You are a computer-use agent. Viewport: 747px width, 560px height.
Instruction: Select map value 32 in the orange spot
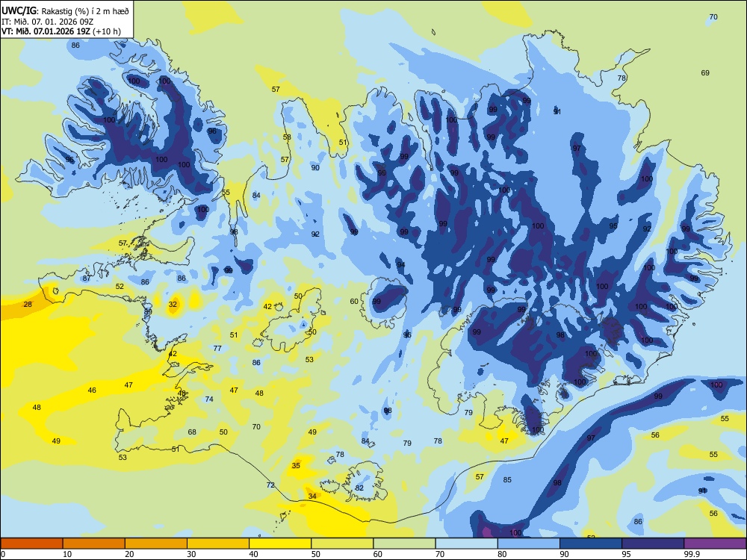coord(173,305)
